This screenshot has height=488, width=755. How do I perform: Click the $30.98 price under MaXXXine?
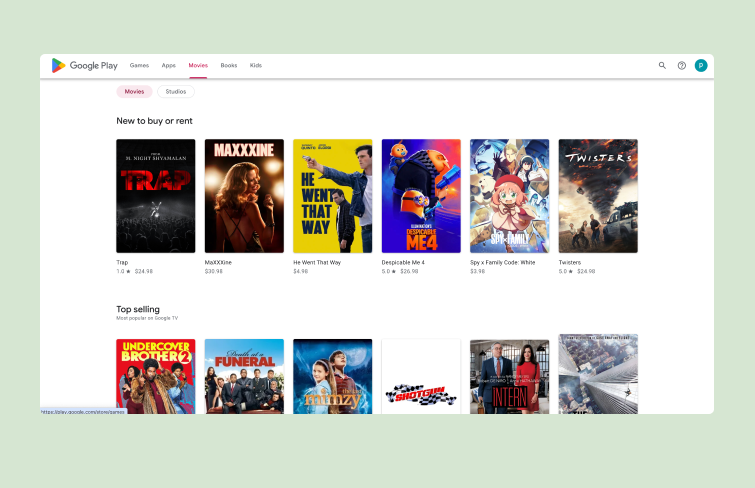coord(214,272)
